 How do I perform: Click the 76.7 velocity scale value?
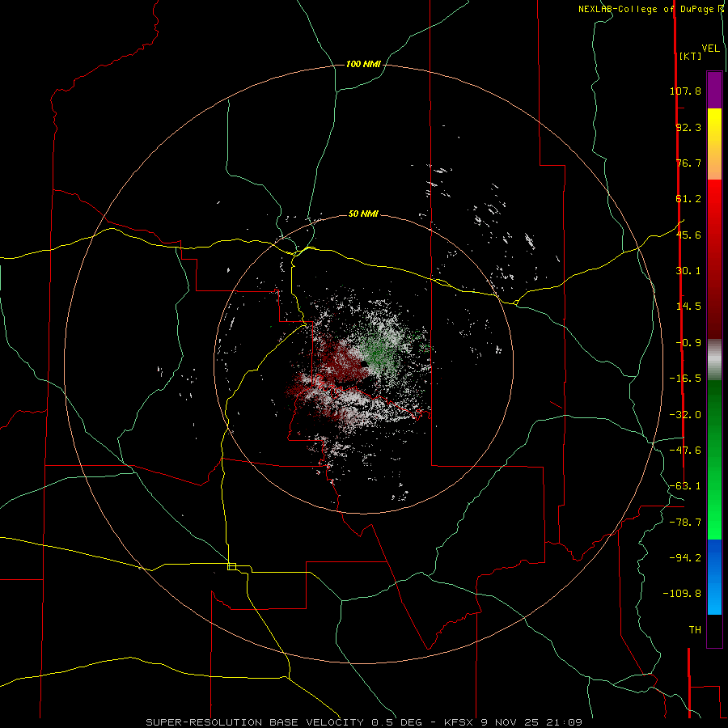point(688,163)
